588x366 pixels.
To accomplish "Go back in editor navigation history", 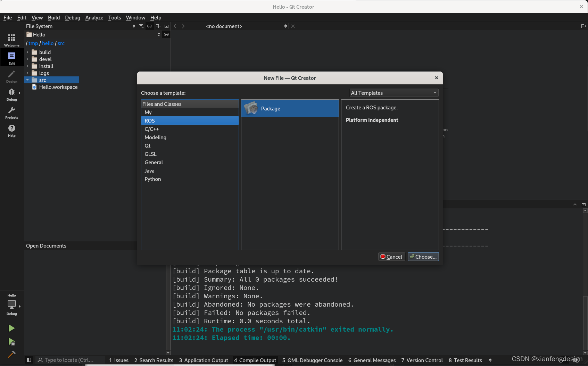I will pos(175,26).
